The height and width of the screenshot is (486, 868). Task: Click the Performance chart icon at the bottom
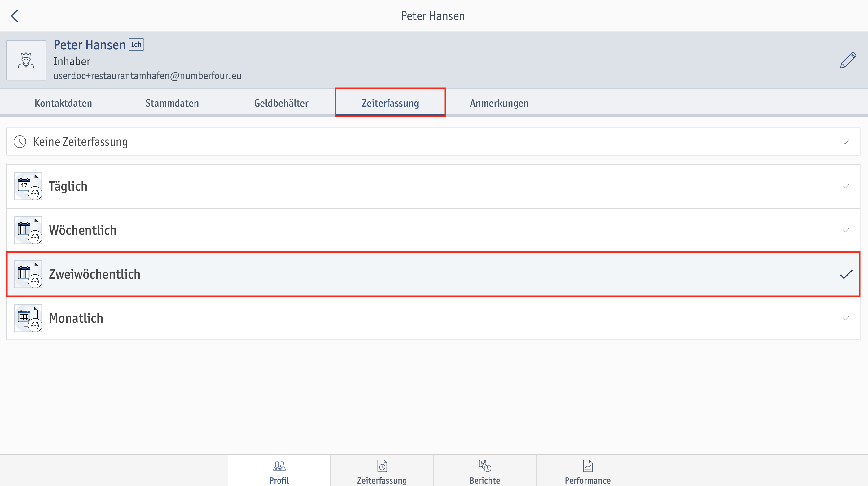(588, 466)
